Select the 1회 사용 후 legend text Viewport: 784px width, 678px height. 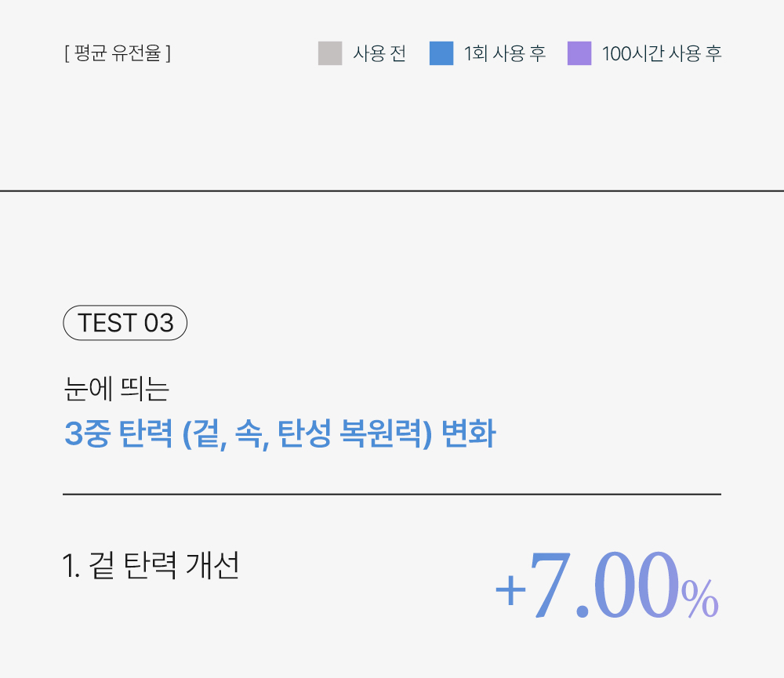505,54
